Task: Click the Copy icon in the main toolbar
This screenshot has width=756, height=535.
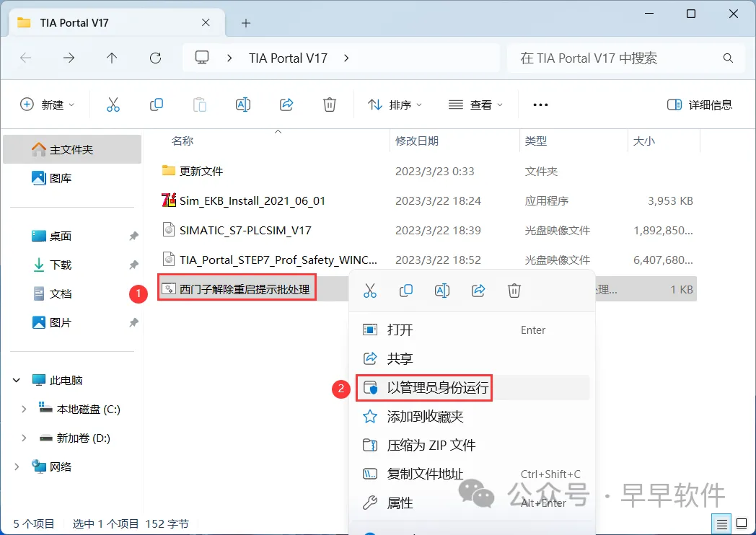Action: (x=157, y=105)
